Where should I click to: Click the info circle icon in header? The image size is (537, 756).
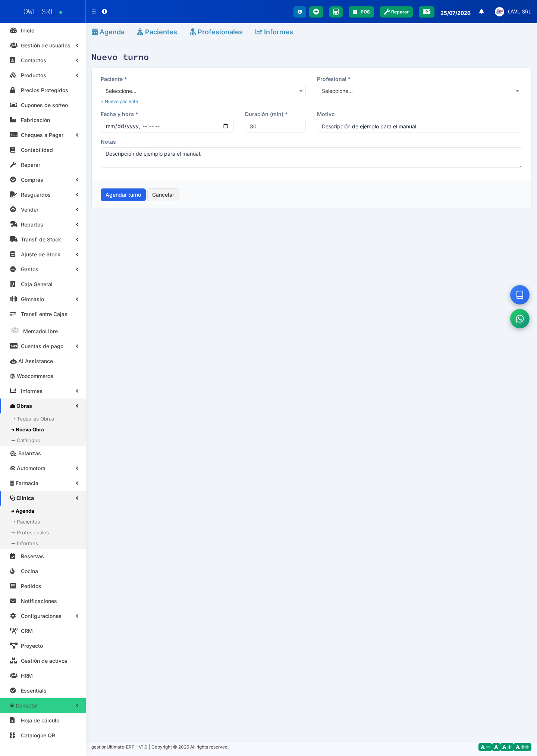104,12
